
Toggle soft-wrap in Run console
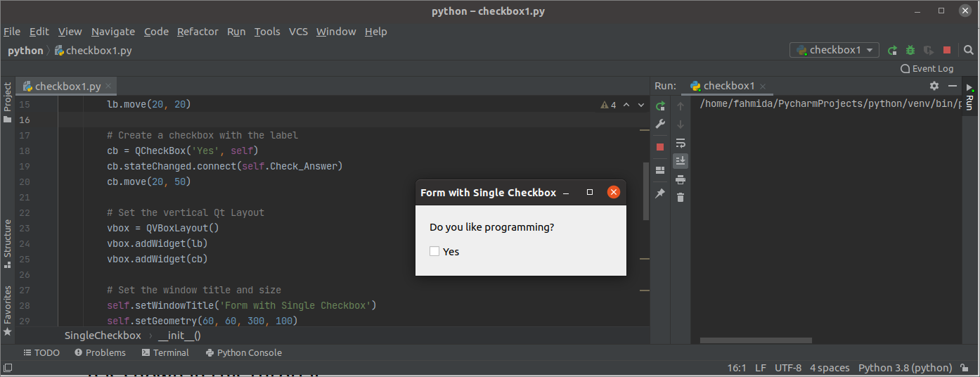point(680,143)
